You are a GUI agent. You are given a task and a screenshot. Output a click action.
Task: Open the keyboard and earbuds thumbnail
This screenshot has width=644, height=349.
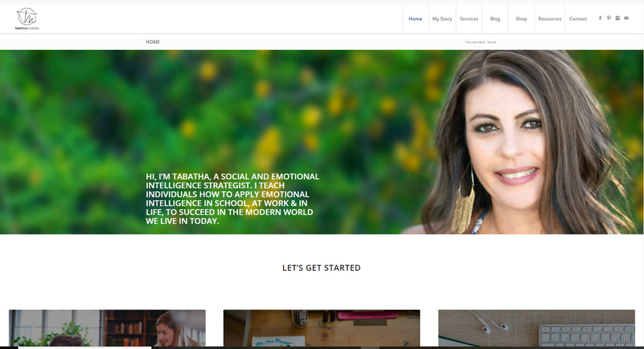tap(536, 328)
